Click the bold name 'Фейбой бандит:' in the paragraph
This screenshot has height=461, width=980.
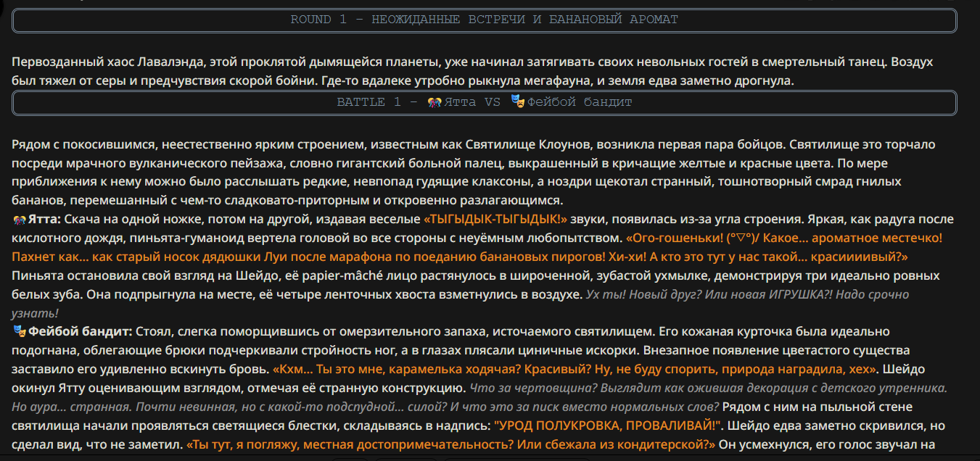point(81,332)
